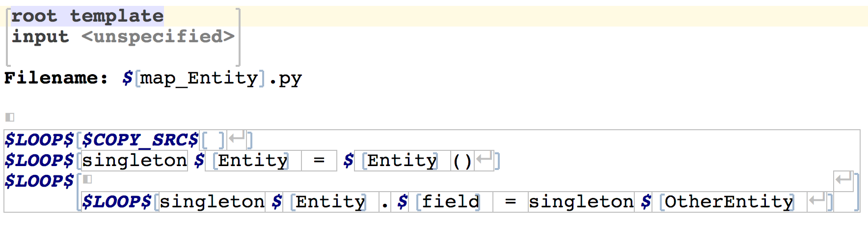Select the third $LOOP$ with the fold marker

[x=39, y=181]
